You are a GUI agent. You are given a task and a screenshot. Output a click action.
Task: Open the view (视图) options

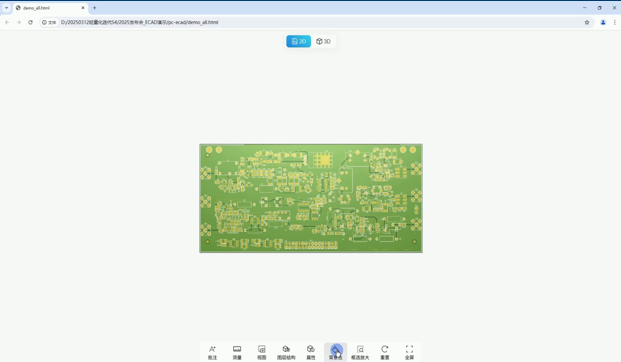tap(262, 352)
